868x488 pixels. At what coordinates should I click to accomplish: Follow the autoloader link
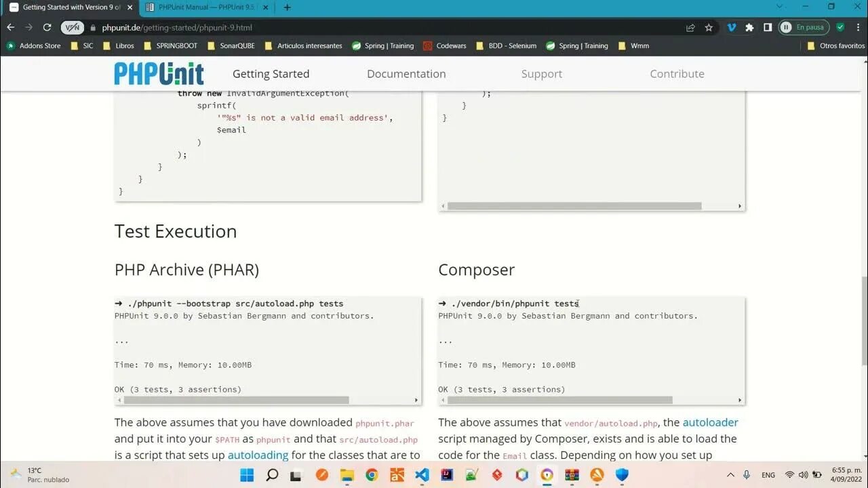click(x=710, y=422)
